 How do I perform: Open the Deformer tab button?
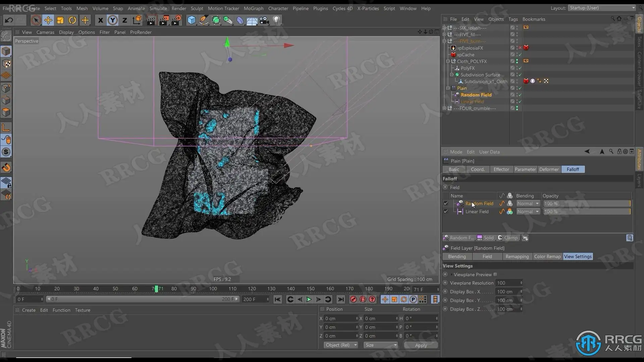pyautogui.click(x=549, y=169)
